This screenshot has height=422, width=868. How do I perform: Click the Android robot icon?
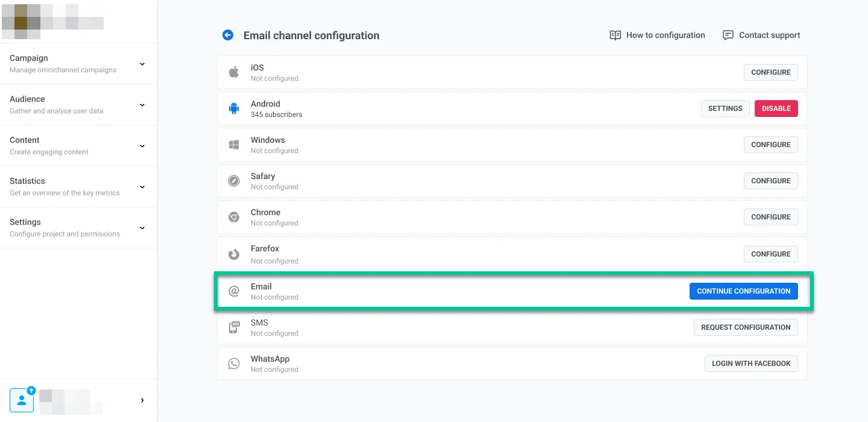point(234,109)
